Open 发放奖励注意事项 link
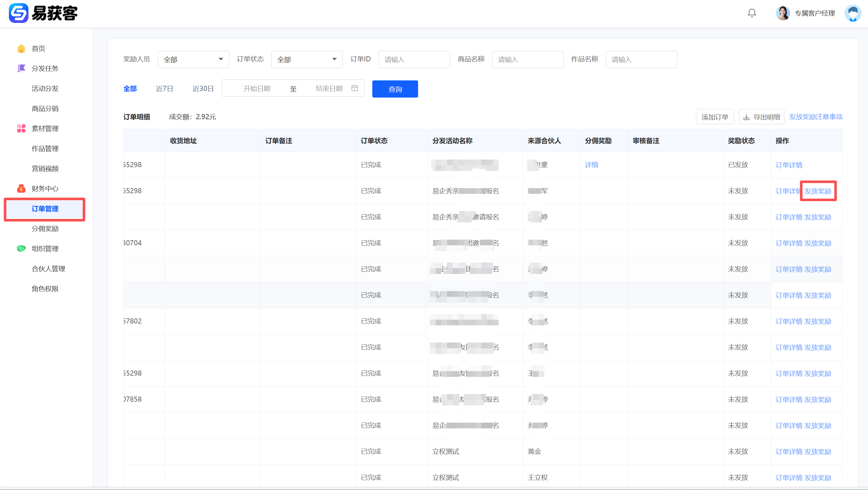 coord(816,117)
